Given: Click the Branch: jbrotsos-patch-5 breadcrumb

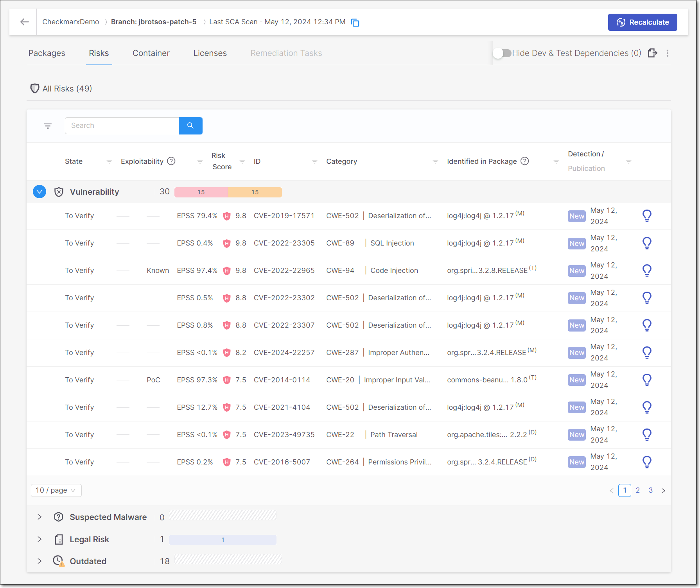Looking at the screenshot, I should (154, 22).
